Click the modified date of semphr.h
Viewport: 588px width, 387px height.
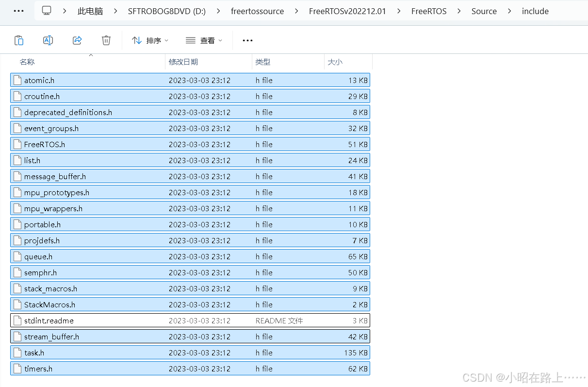[x=200, y=272]
